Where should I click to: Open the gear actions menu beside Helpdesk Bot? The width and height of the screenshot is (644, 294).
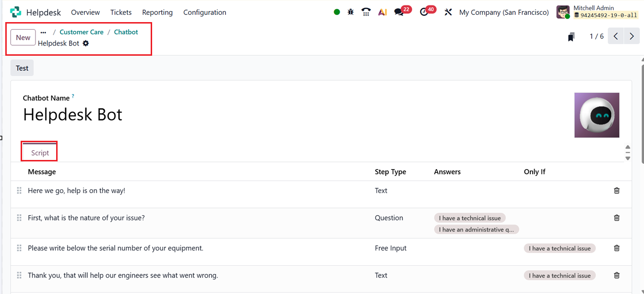(x=86, y=43)
